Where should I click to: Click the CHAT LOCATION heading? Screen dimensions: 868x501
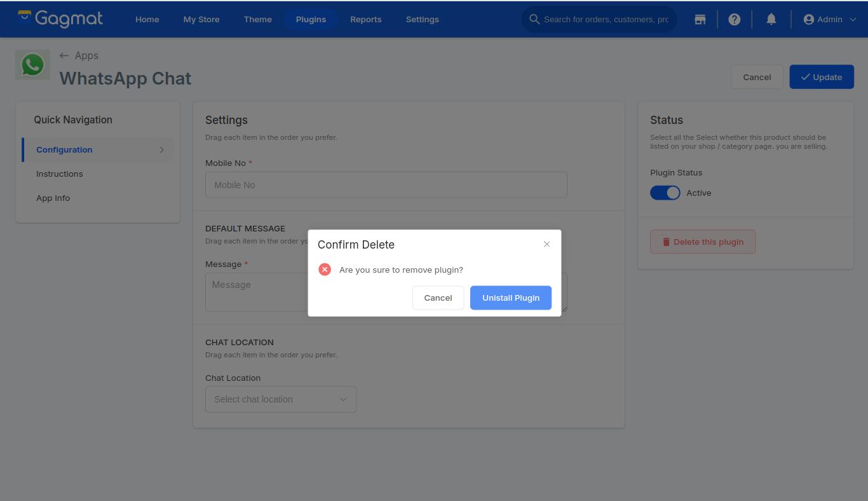pyautogui.click(x=240, y=342)
